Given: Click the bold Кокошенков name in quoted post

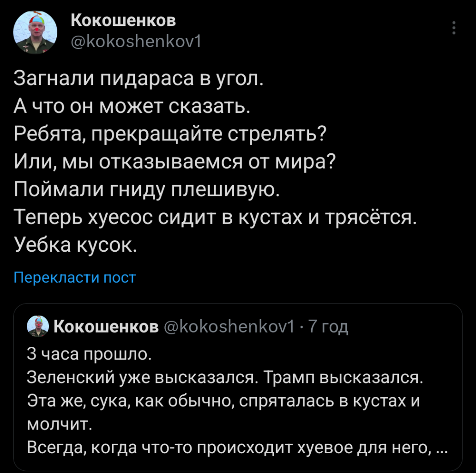Looking at the screenshot, I should pyautogui.click(x=106, y=327).
